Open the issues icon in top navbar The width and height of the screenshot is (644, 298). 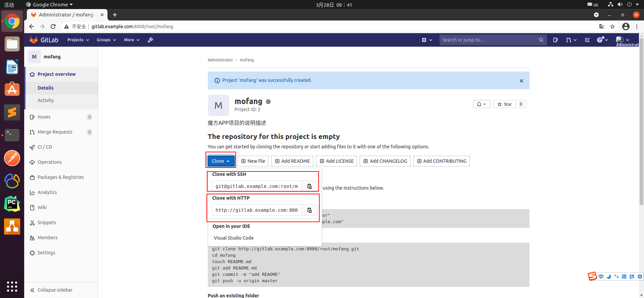click(555, 40)
